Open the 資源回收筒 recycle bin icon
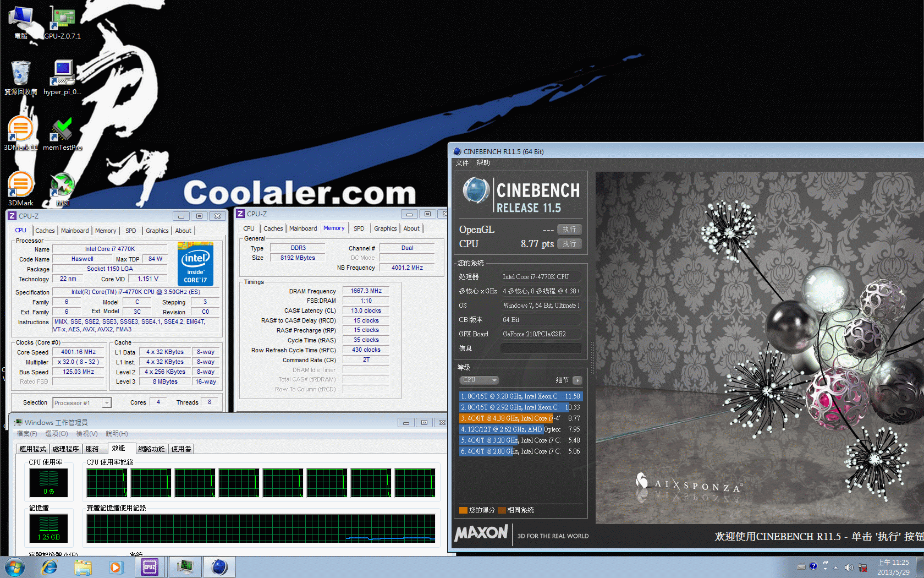This screenshot has width=924, height=578. click(x=21, y=78)
